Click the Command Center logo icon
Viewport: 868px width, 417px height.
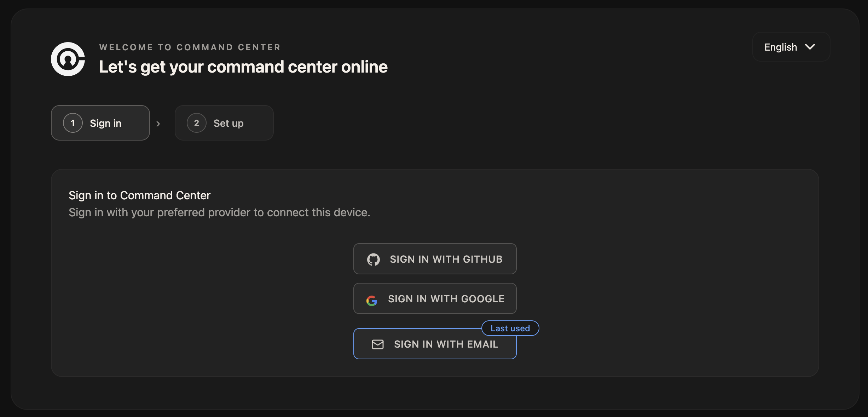(68, 59)
